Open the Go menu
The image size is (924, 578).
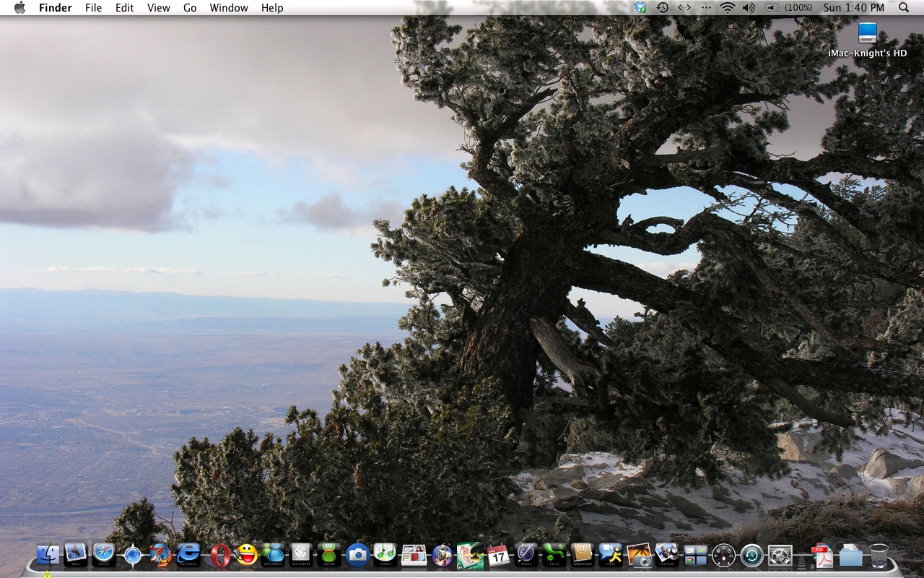(x=190, y=8)
